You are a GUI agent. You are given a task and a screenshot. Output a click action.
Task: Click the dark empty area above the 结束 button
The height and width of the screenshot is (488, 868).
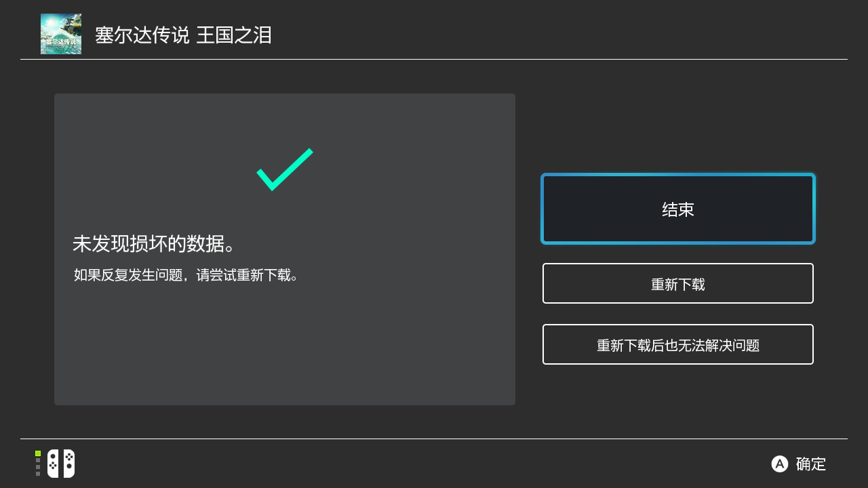click(678, 129)
